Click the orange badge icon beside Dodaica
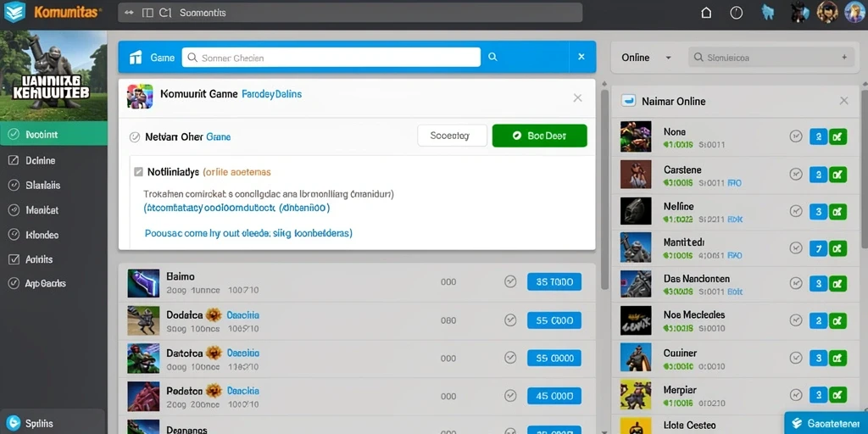 pos(214,315)
